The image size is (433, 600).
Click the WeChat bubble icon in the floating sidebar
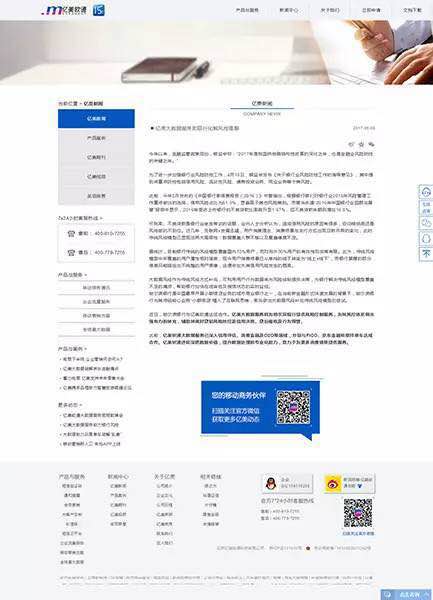426,223
